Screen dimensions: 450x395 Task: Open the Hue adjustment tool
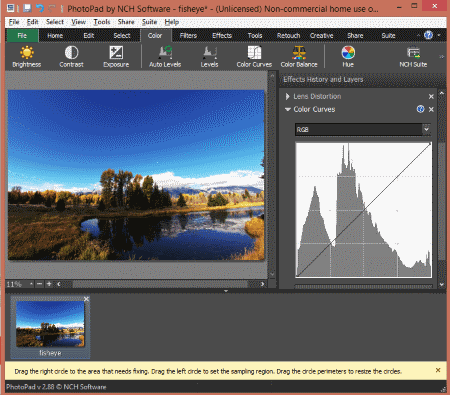pos(348,57)
